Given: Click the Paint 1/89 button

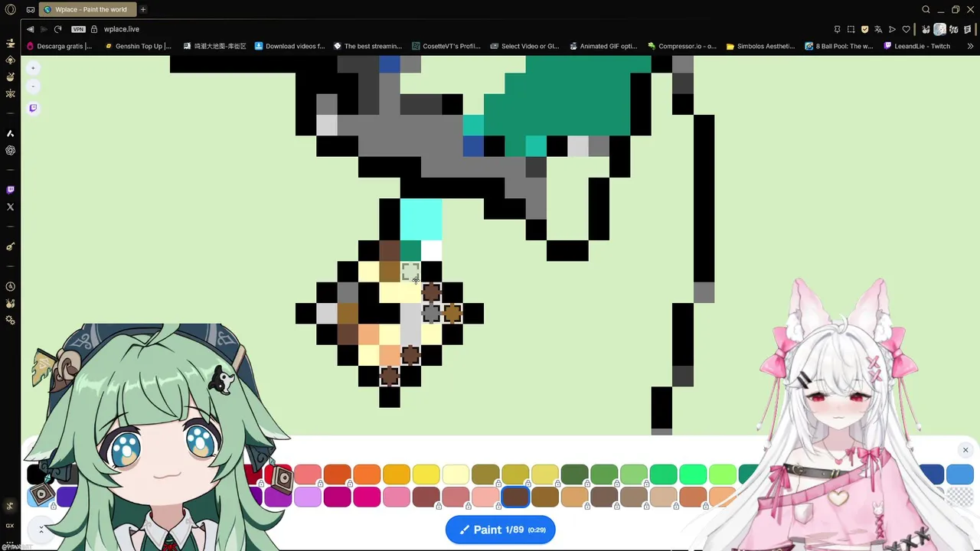Looking at the screenshot, I should coord(501,530).
